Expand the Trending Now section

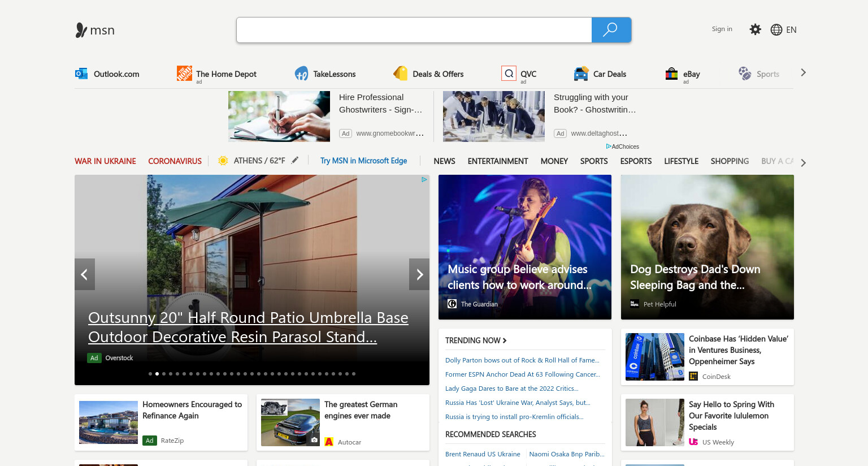coord(476,340)
